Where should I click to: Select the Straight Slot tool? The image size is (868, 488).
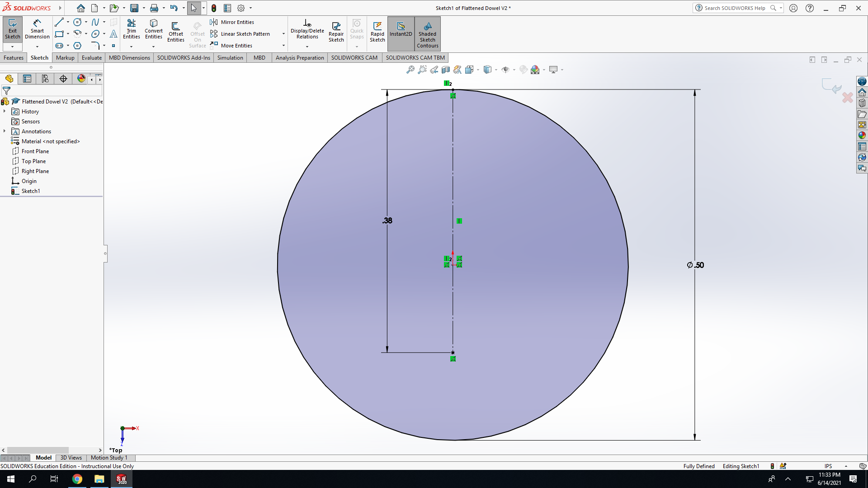tap(59, 46)
